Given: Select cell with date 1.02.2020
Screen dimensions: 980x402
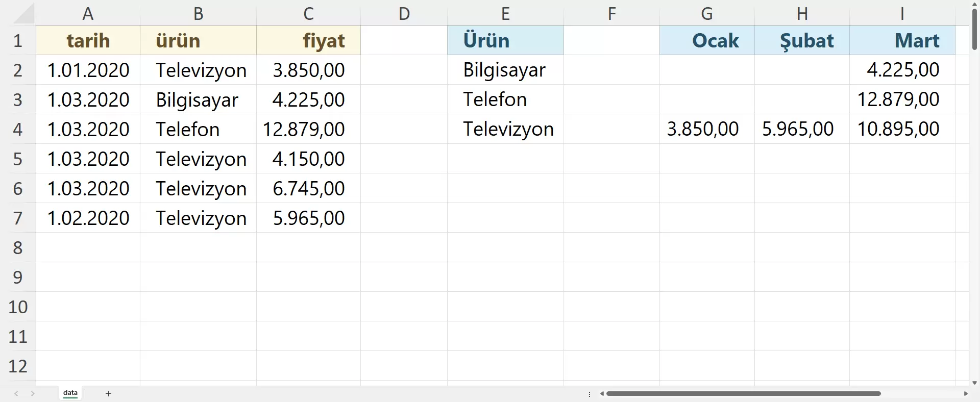Looking at the screenshot, I should pyautogui.click(x=88, y=218).
